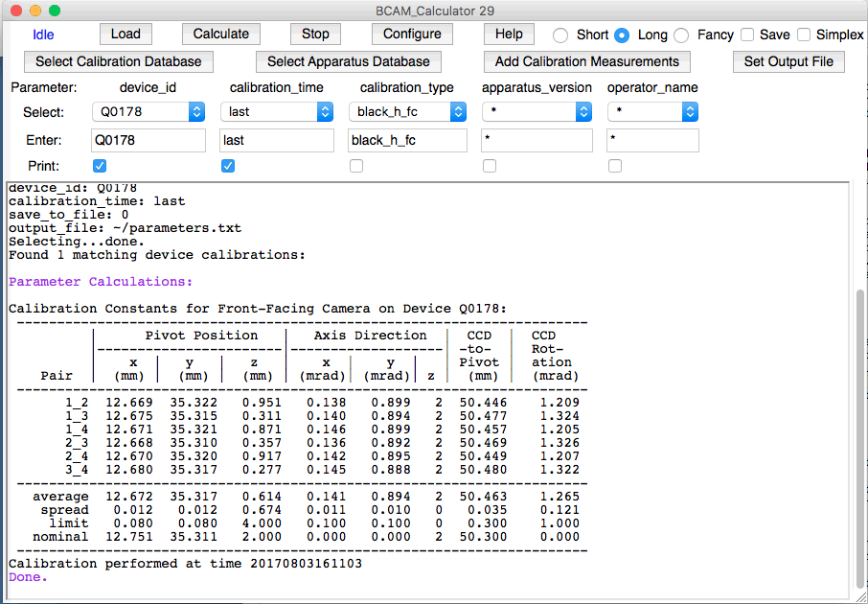The image size is (868, 604).
Task: Uncheck Print for calibration_time
Action: click(x=228, y=166)
